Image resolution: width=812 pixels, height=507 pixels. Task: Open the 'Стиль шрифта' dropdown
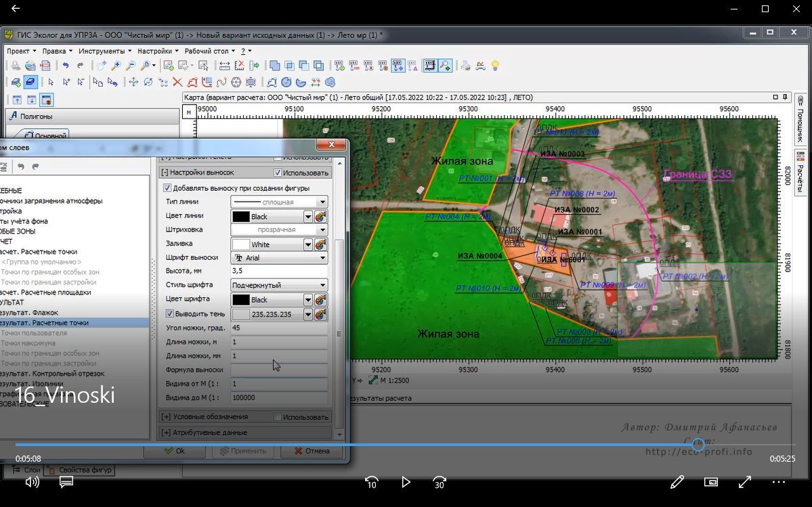[x=322, y=285]
